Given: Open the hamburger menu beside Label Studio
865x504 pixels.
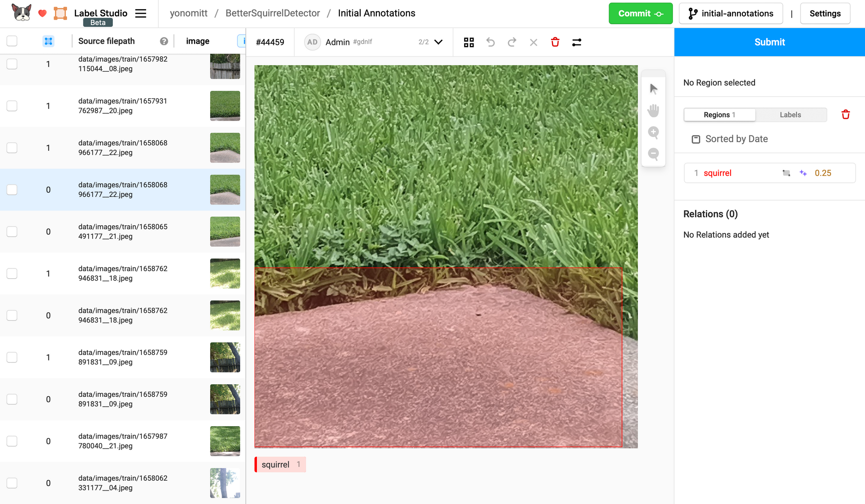Looking at the screenshot, I should click(141, 13).
